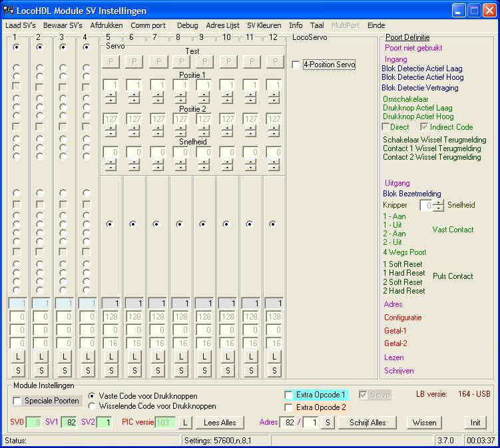Click the L read button for port 1
500x448 pixels.
click(18, 357)
